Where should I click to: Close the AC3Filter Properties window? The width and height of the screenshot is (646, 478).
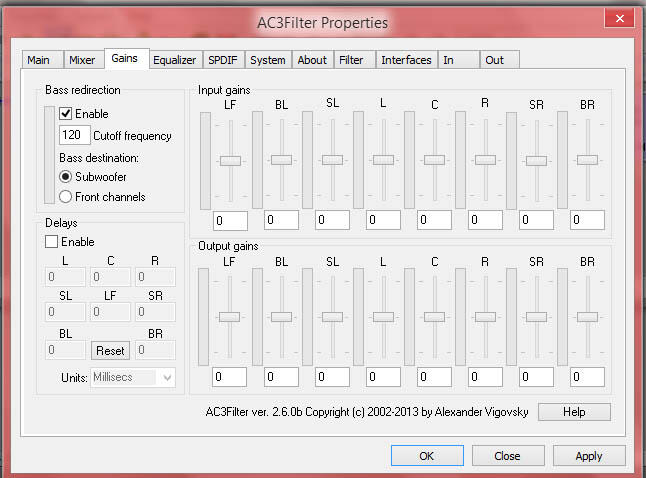click(x=619, y=18)
